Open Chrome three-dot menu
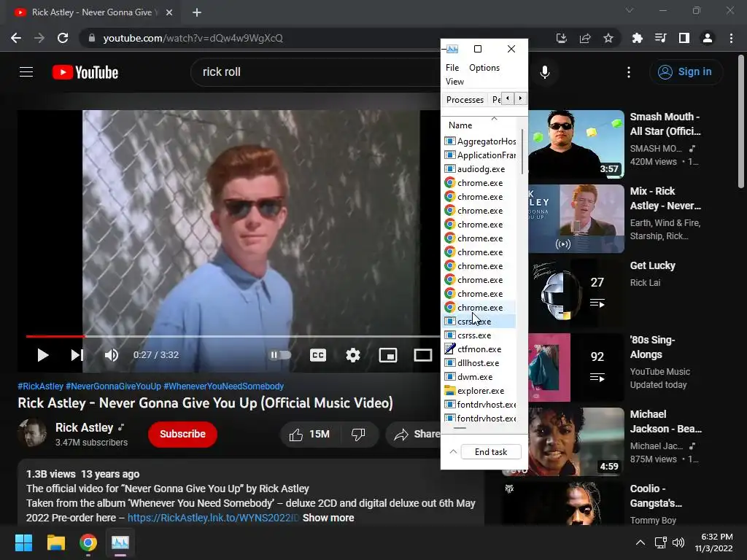 pos(731,38)
